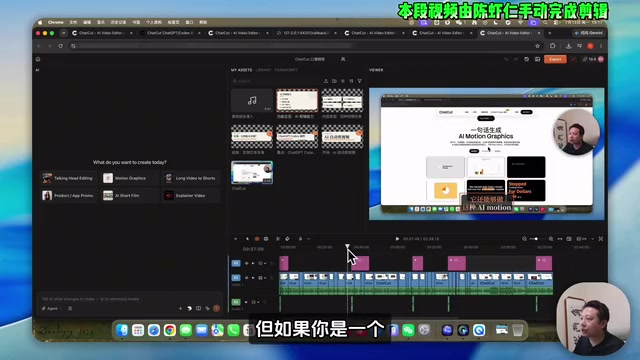Choose the Product / App Promo template

point(69,196)
